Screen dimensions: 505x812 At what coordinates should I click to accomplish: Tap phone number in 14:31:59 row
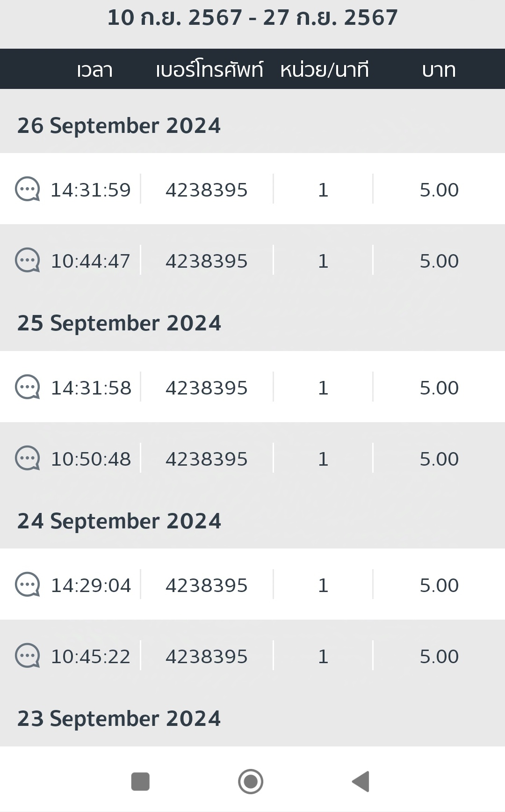coord(206,190)
